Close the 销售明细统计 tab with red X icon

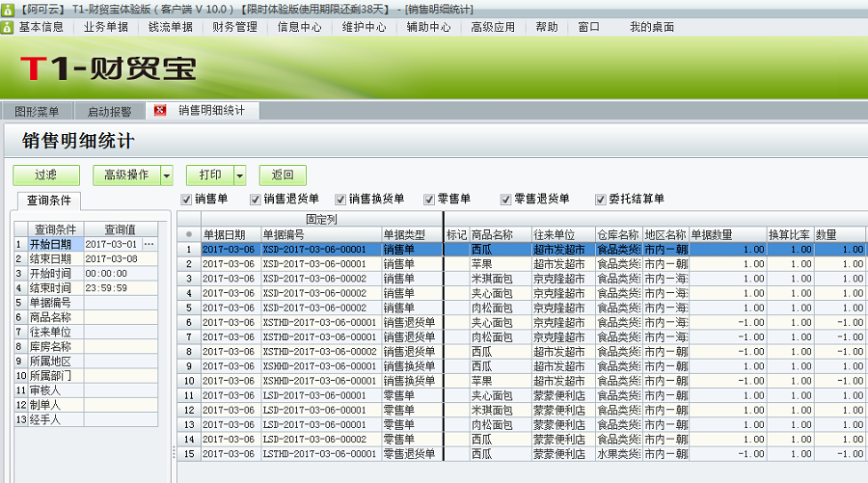coord(160,111)
